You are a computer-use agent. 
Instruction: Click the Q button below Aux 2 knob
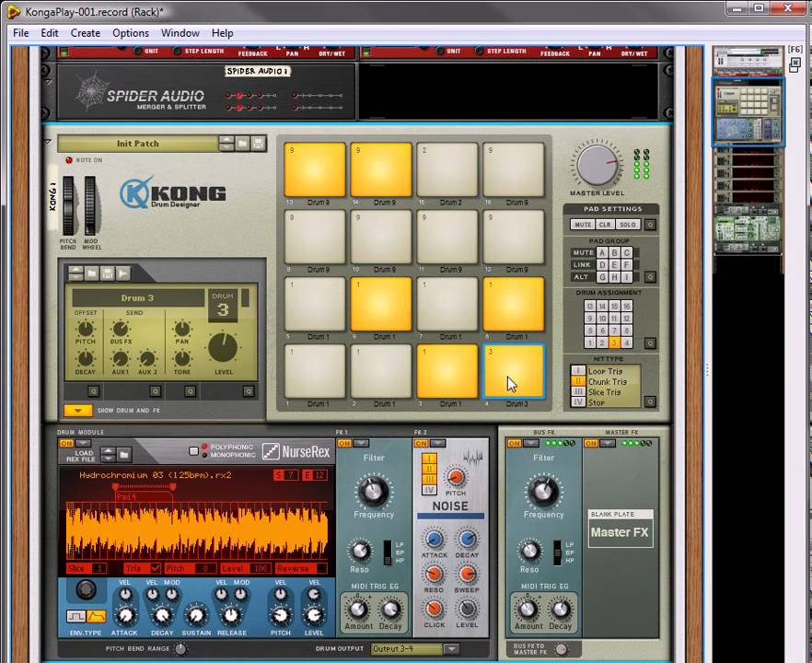[x=156, y=391]
